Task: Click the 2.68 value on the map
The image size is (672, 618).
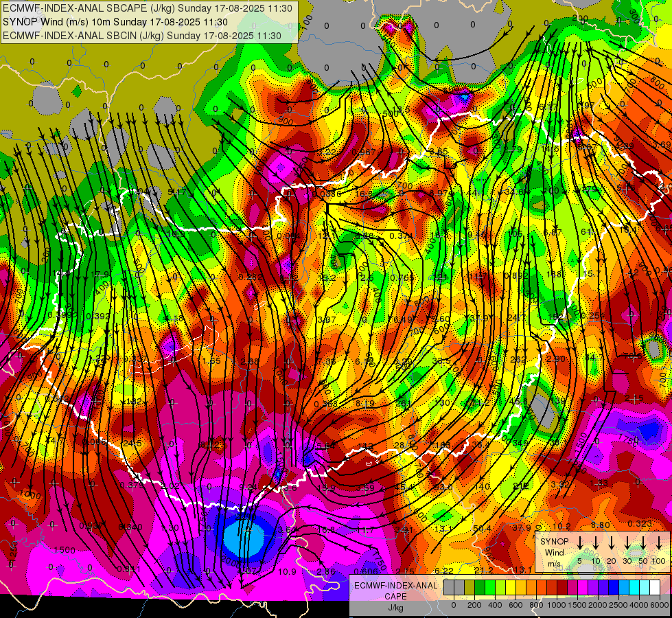Action: click(250, 361)
